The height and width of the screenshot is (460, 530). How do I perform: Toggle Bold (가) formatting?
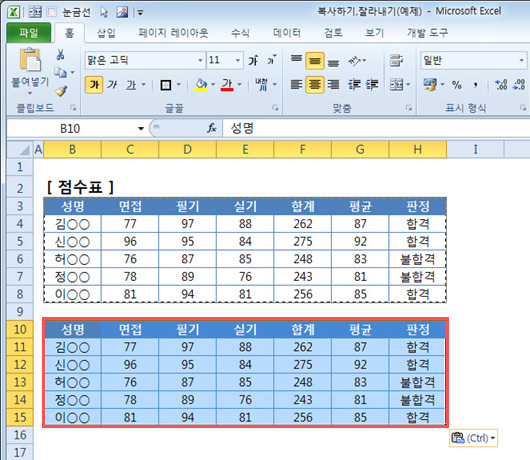point(94,84)
